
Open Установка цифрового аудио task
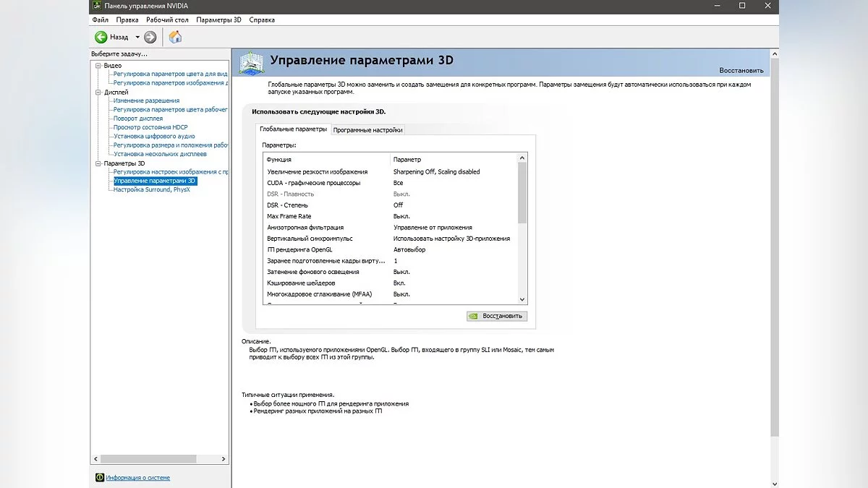154,136
